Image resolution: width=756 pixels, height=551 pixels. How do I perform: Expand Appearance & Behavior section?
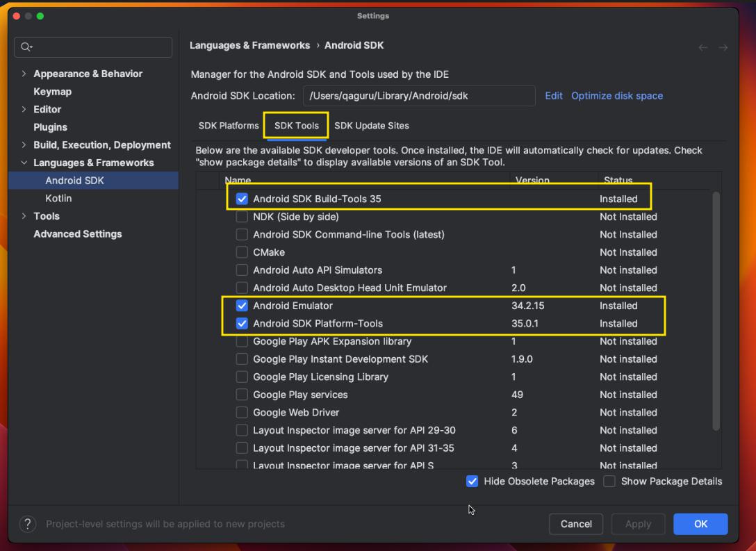(24, 74)
